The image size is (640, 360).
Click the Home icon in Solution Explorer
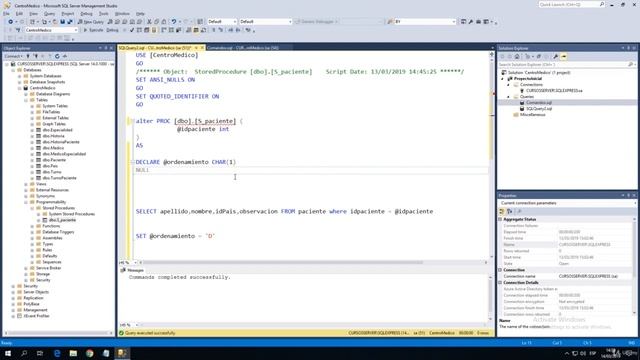point(517,57)
